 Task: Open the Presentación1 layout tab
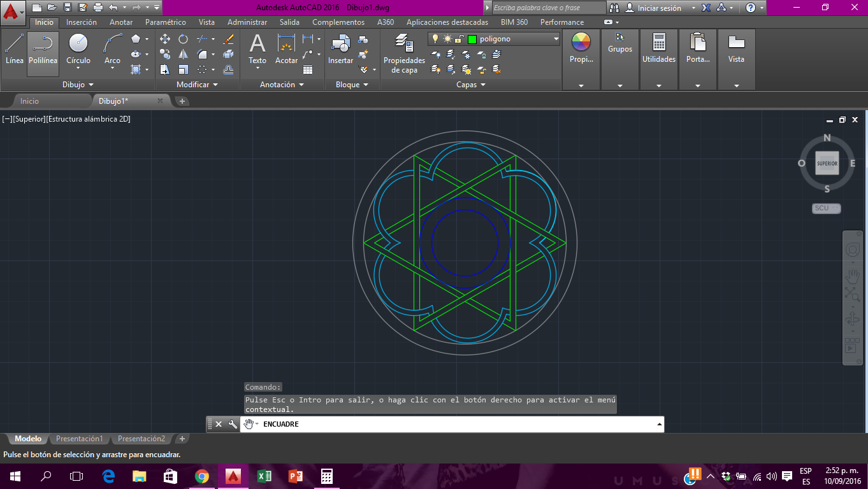[79, 439]
